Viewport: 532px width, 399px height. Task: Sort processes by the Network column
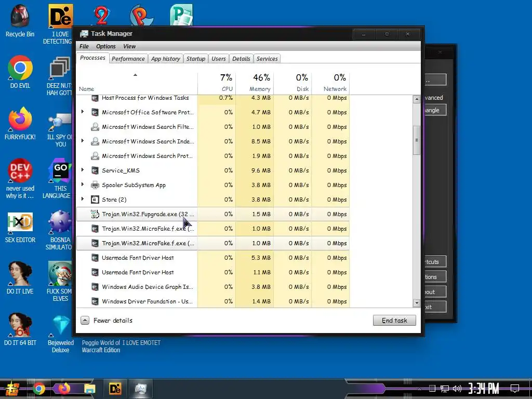pos(331,83)
